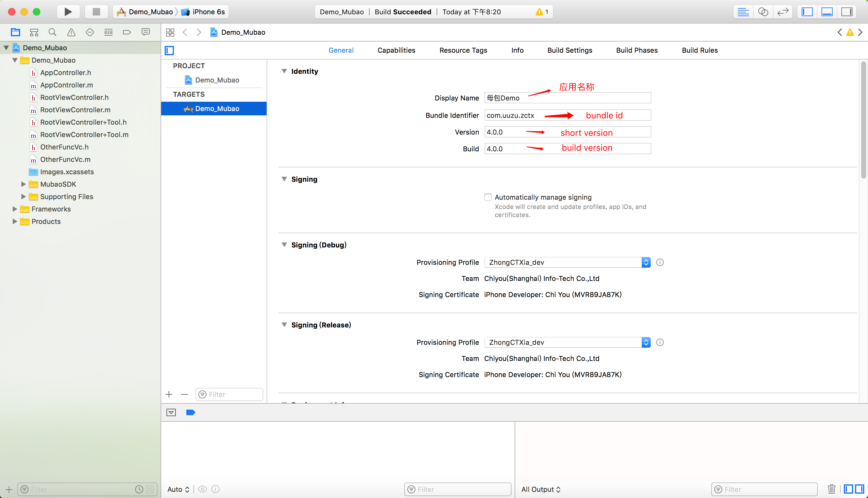Show the console pane toggle

(x=859, y=489)
